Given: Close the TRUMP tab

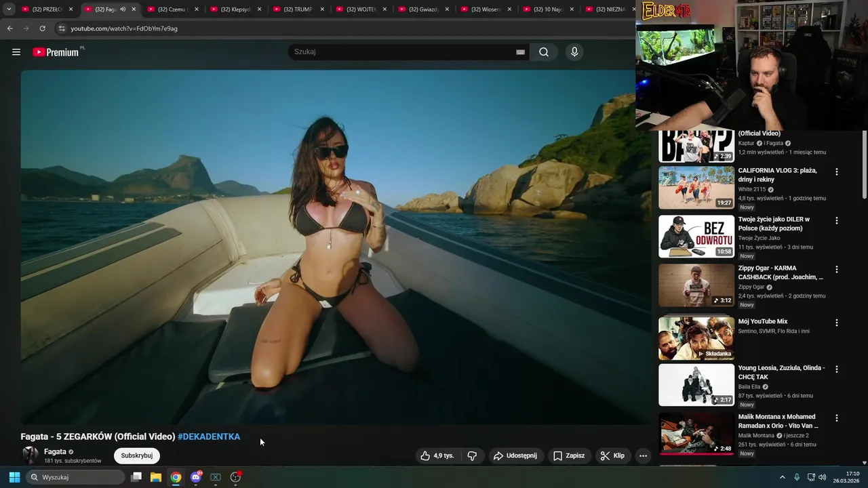Looking at the screenshot, I should (x=321, y=9).
